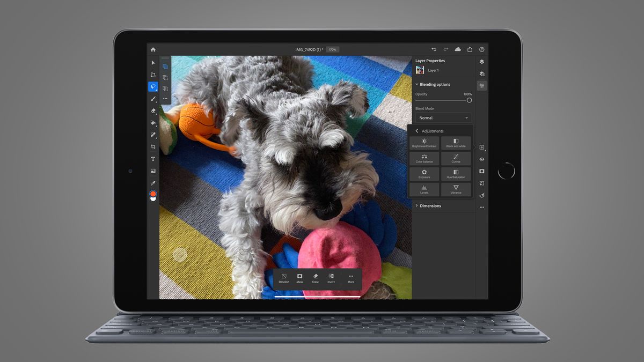Toggle the Layer Properties panel icon

[x=481, y=85]
